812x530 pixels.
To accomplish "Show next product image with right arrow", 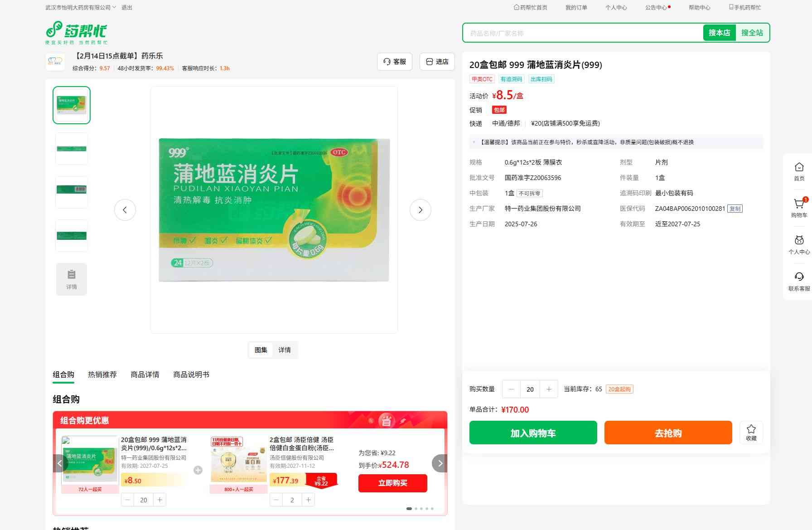I will [x=420, y=210].
